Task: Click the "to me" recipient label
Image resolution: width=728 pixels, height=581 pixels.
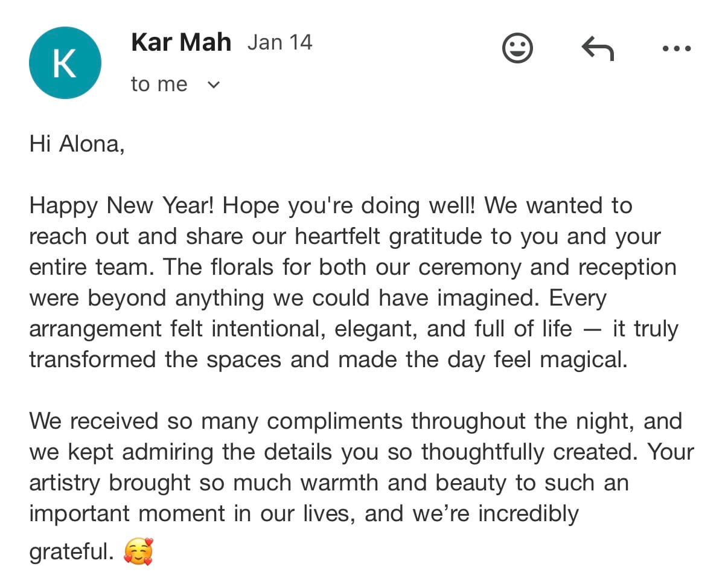Action: 159,85
